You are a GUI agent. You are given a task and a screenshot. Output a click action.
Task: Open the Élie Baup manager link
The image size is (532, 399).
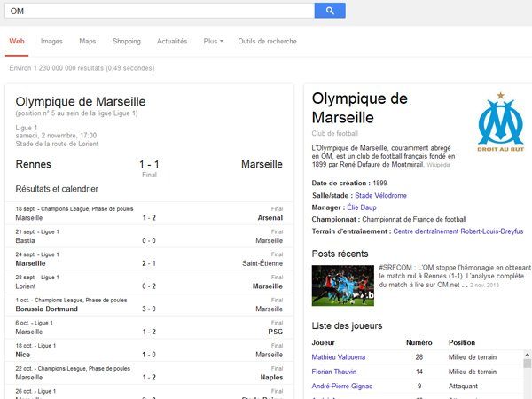click(362, 207)
